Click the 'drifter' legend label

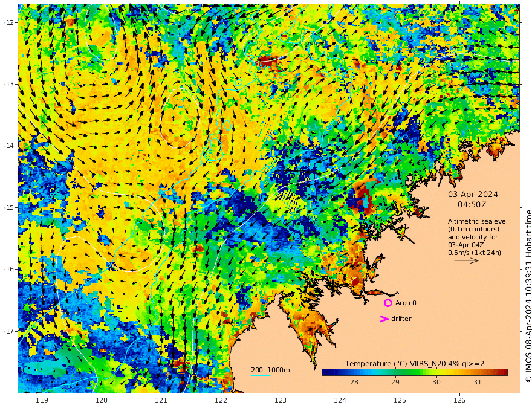pos(401,319)
